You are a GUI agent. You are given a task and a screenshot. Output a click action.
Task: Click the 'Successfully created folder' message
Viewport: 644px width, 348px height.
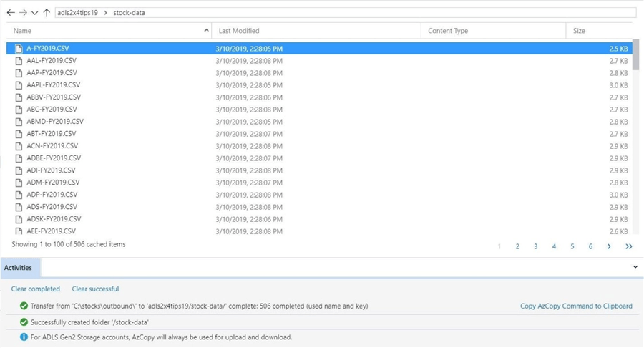[89, 322]
